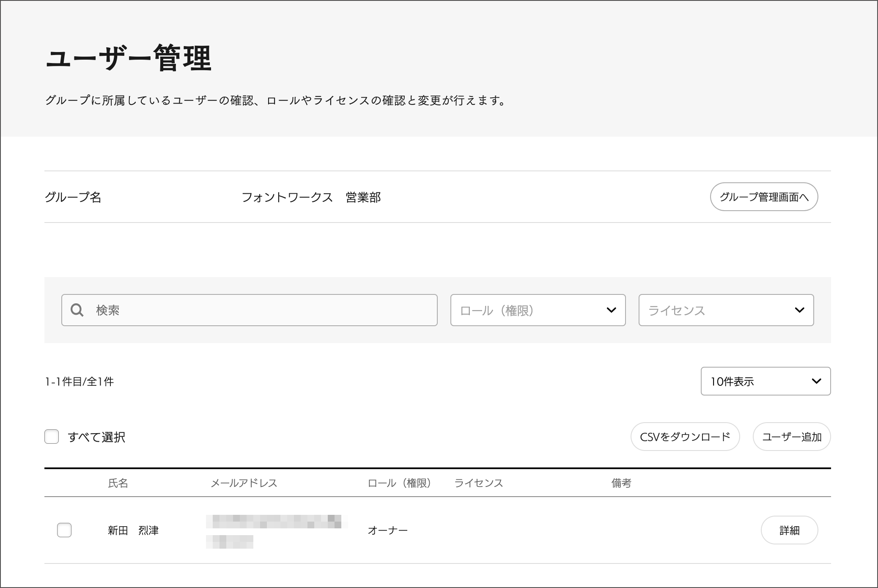Focus the 検索 search input field
The width and height of the screenshot is (878, 588).
point(262,310)
